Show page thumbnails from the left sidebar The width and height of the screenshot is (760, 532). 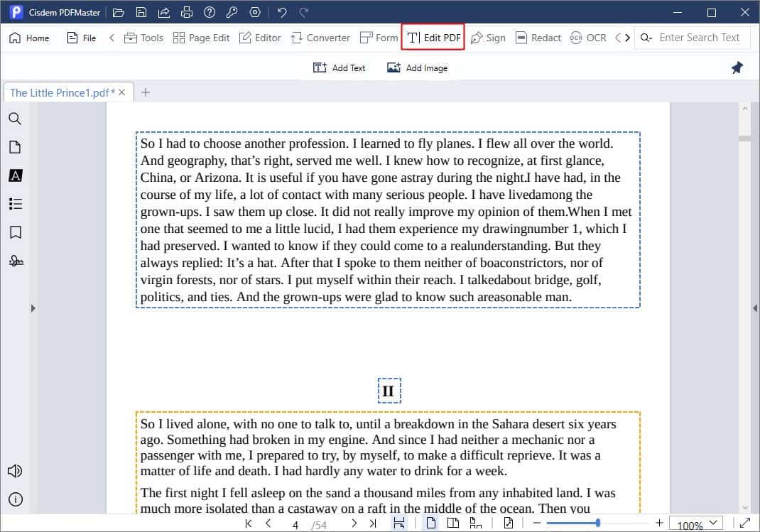(15, 147)
